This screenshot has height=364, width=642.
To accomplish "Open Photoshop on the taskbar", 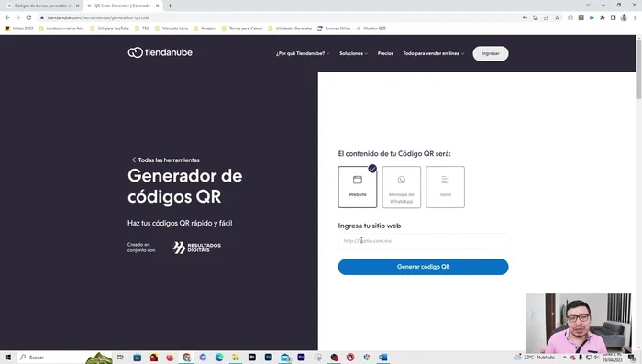I will (x=268, y=358).
